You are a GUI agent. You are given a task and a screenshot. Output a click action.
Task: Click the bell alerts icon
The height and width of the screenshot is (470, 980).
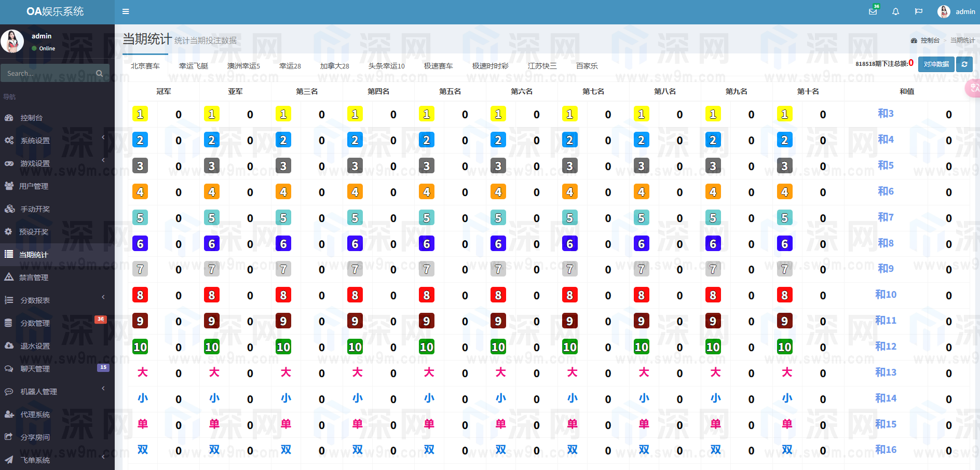point(895,11)
